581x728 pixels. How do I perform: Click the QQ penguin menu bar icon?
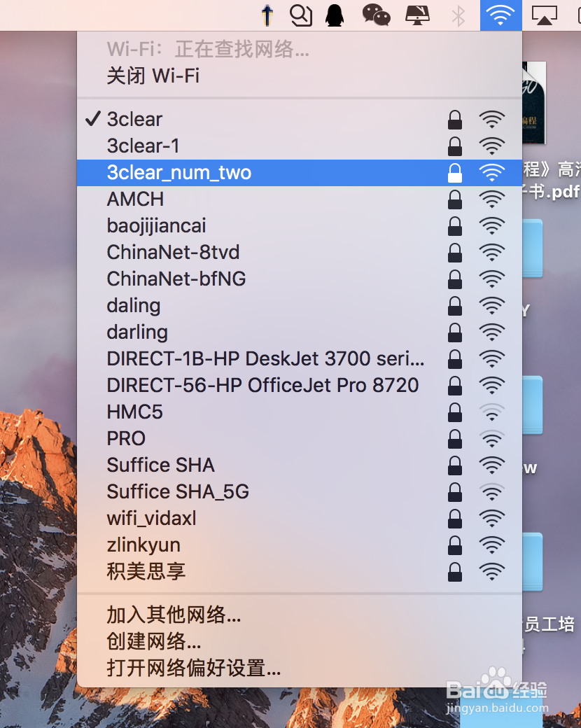coord(335,15)
